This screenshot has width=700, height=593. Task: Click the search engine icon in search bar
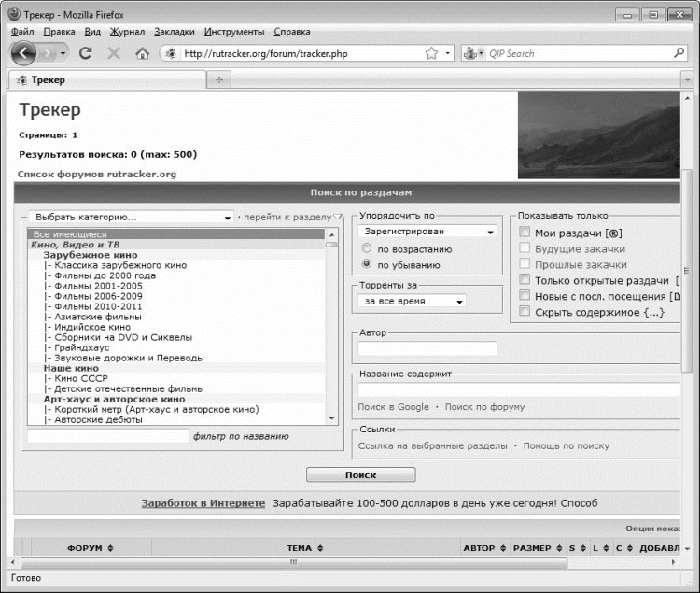[x=471, y=53]
